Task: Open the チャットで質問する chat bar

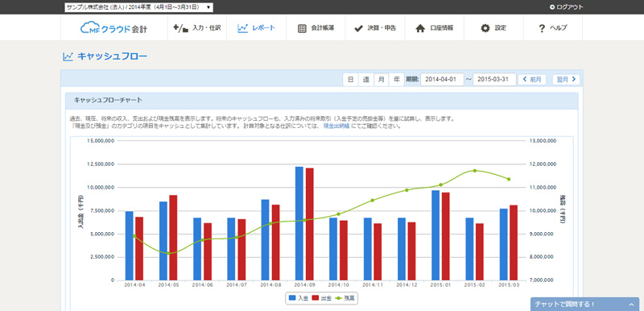Action: click(x=585, y=304)
